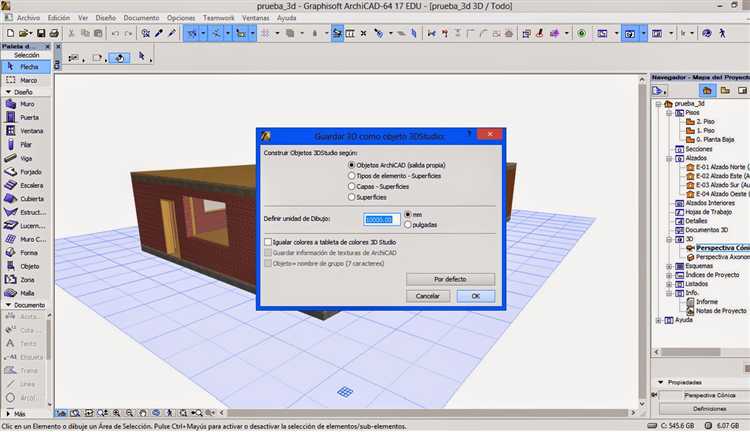The height and width of the screenshot is (432, 750).
Task: Click the zoom-in magnifier at bottom bar
Action: click(116, 412)
